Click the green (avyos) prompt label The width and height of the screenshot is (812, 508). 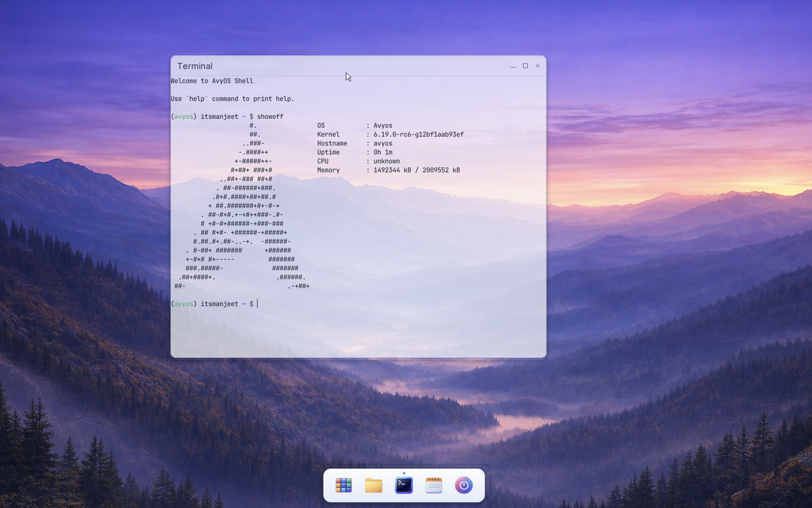pyautogui.click(x=183, y=116)
